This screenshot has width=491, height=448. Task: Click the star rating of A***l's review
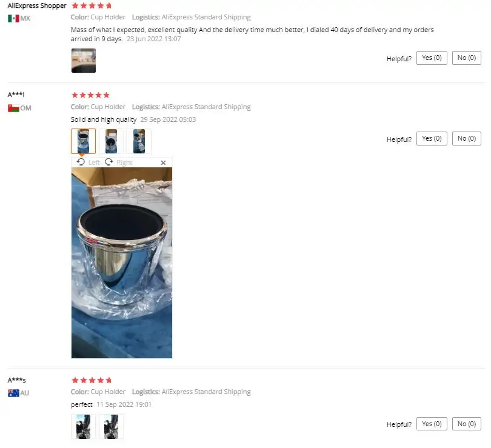90,95
